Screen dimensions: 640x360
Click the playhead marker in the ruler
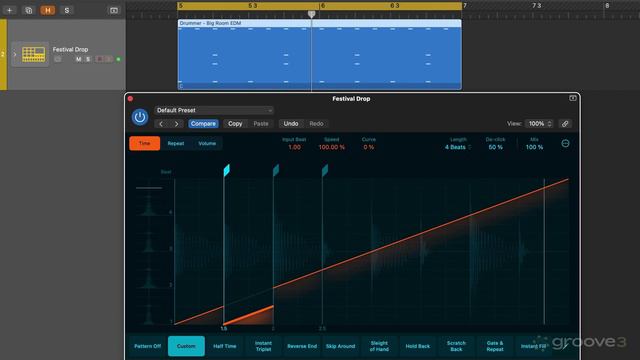[x=311, y=14]
